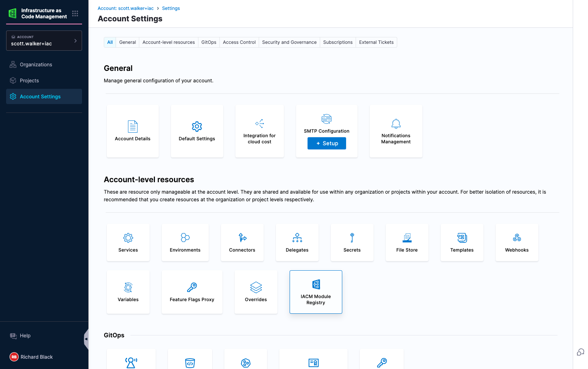The image size is (588, 369).
Task: Expand the scott.walker+iac account selector
Action: pos(44,40)
